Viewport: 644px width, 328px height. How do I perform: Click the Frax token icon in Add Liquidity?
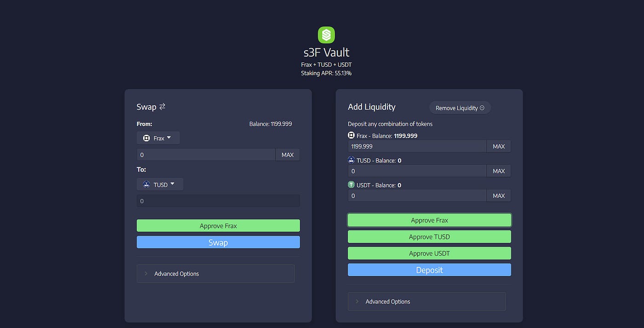coord(351,136)
